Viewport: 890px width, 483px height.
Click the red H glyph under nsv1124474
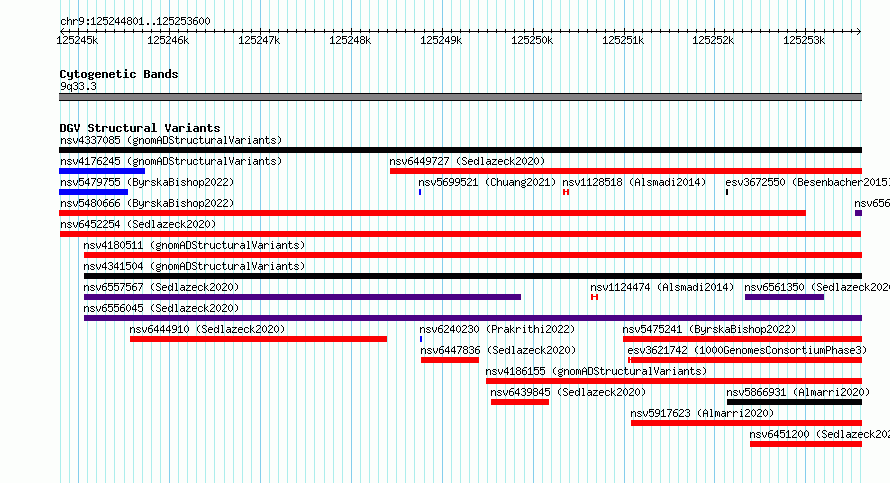point(594,297)
